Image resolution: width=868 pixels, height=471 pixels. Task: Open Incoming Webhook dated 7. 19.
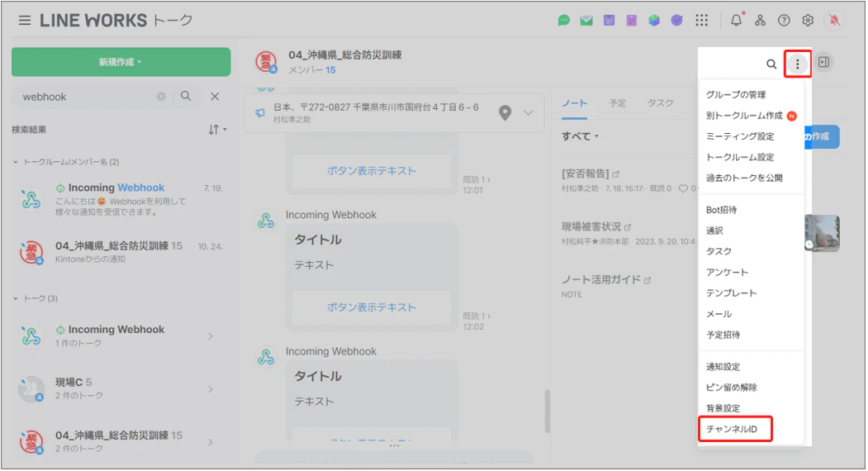point(121,199)
